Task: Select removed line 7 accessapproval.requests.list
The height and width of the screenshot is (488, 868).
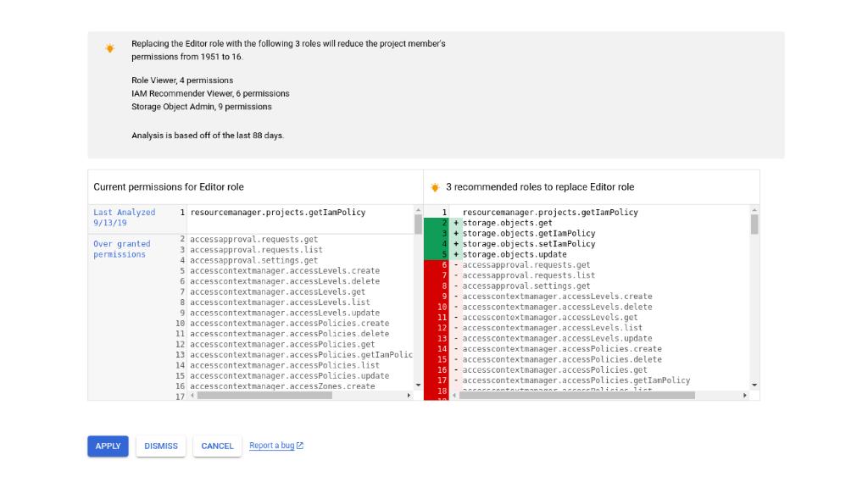Action: click(529, 275)
